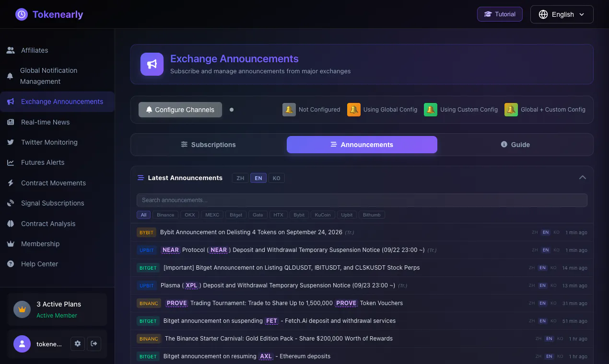Click the Affiliates people icon in sidebar
Image resolution: width=609 pixels, height=364 pixels.
(11, 50)
